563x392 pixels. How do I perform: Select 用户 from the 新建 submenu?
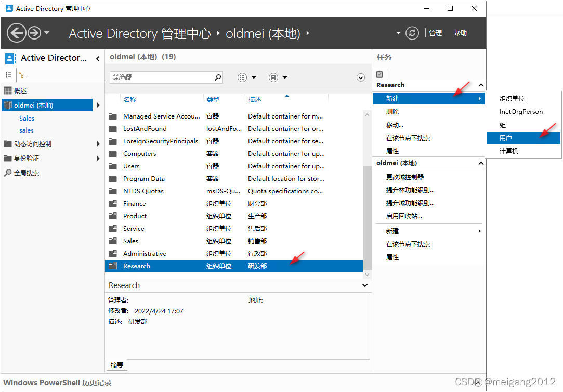tap(505, 138)
